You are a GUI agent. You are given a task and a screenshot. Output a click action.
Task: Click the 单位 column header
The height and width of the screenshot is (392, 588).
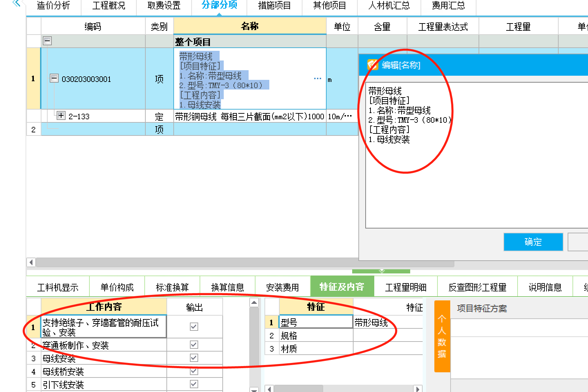342,26
